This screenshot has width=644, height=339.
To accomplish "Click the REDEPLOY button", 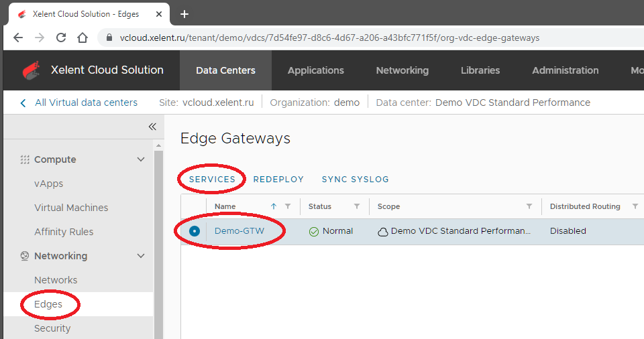I will coord(278,180).
